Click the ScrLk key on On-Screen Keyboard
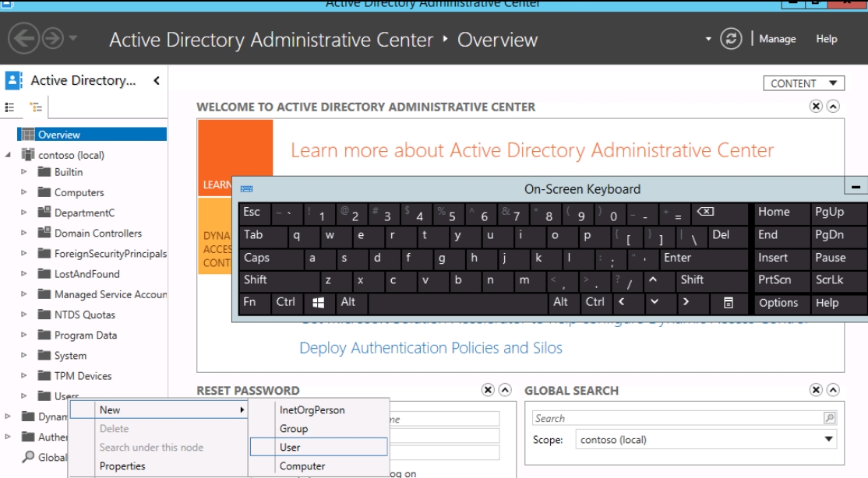 point(838,280)
